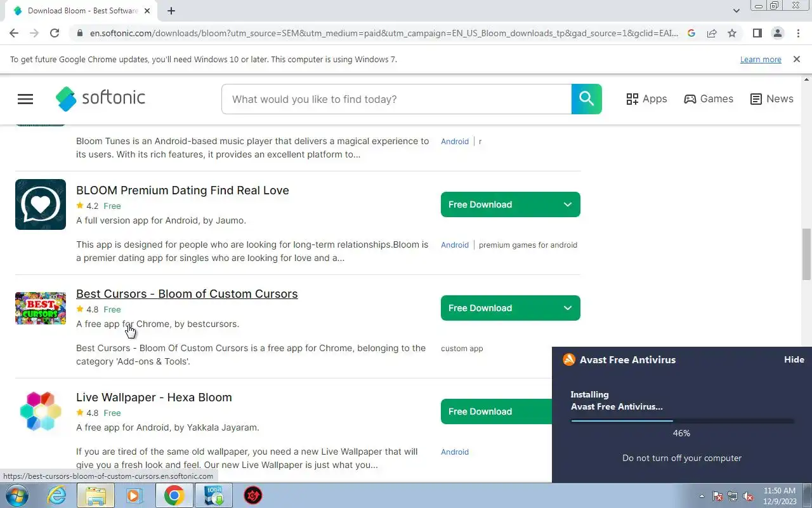Viewport: 812px width, 508px height.
Task: Bookmark this page with the star
Action: tap(732, 33)
